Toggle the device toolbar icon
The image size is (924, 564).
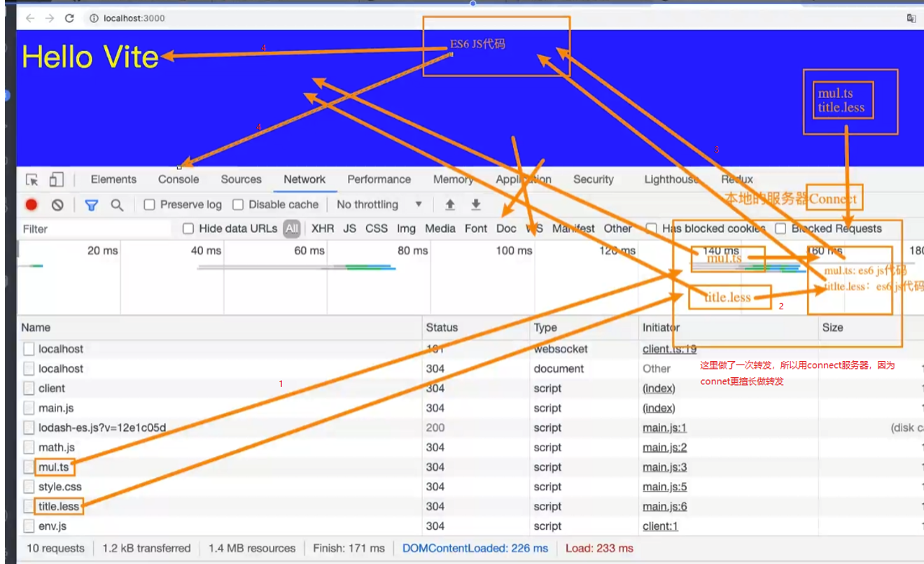(x=56, y=180)
